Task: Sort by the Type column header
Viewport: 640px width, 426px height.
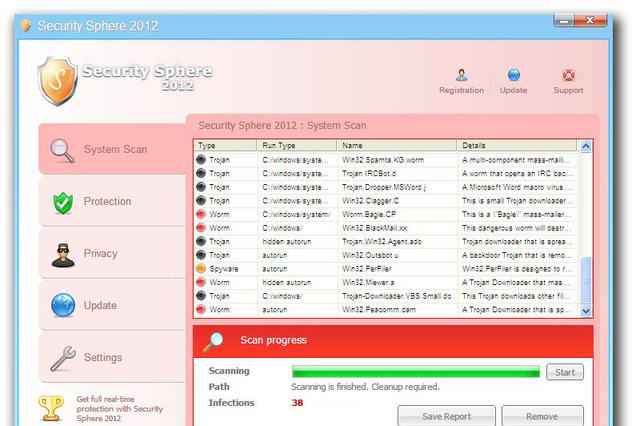Action: click(226, 145)
